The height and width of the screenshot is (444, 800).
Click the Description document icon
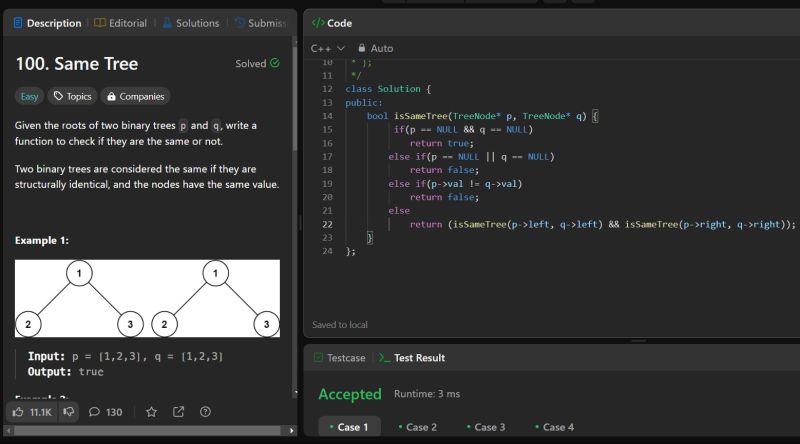[18, 23]
